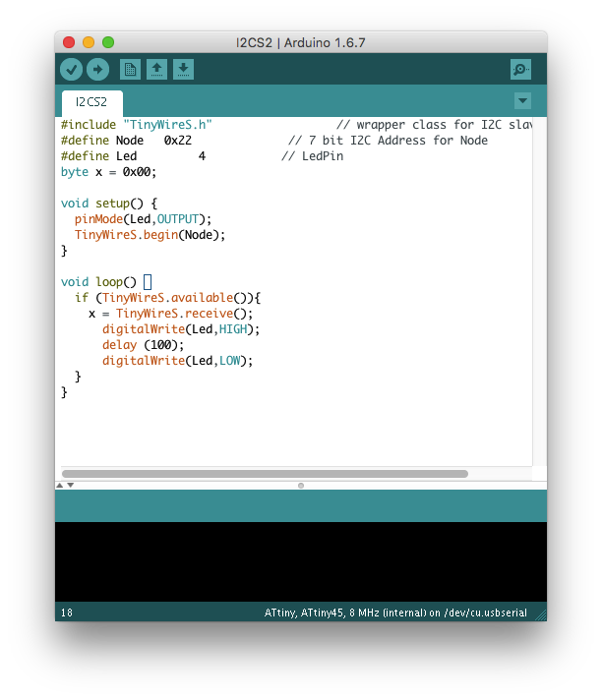Screen dimensions: 602x700
Task: Create a new sketch with New icon
Action: pyautogui.click(x=131, y=70)
